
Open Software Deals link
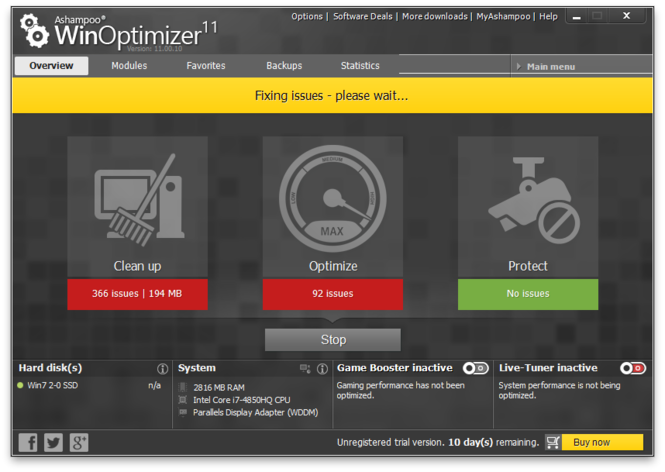[x=363, y=17]
